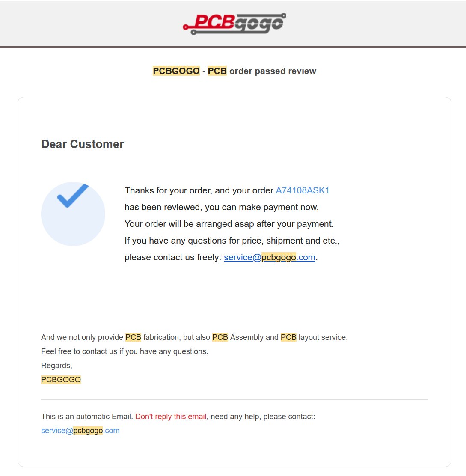The image size is (466, 476).
Task: Click the footer service@pcbgogo.com contact link
Action: pos(80,431)
